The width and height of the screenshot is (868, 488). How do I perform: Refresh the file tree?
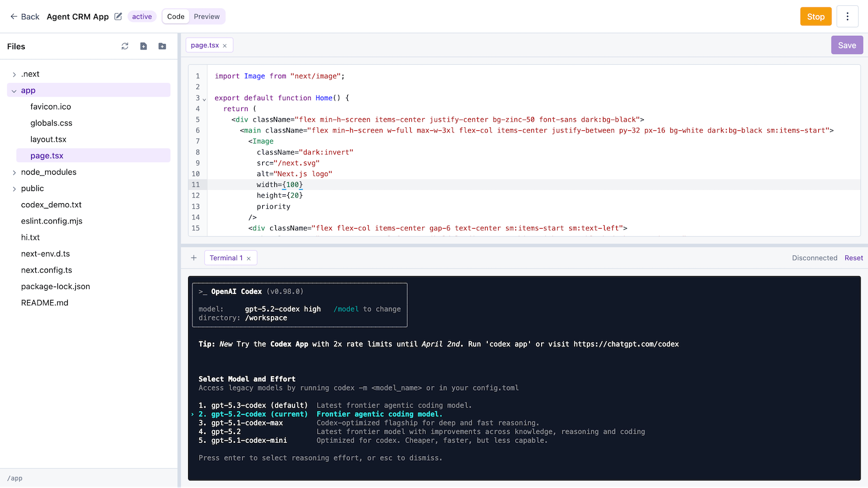pos(125,46)
